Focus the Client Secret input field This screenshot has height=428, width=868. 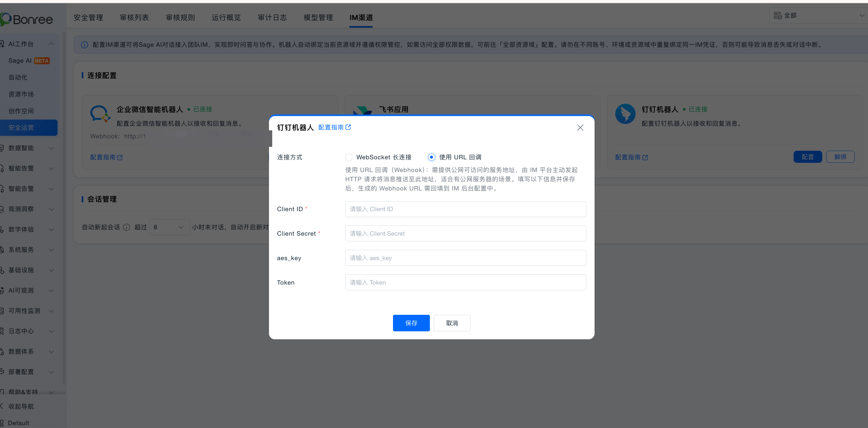465,233
